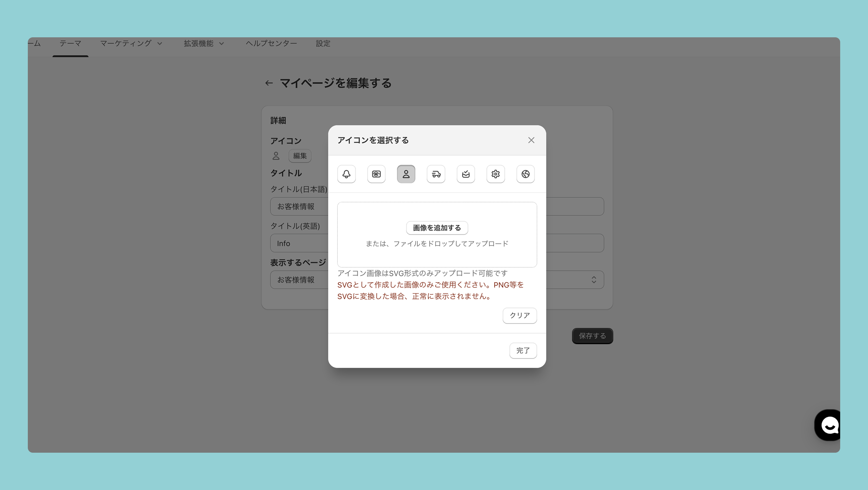The height and width of the screenshot is (490, 868).
Task: Open the chat support bubble
Action: point(828,425)
